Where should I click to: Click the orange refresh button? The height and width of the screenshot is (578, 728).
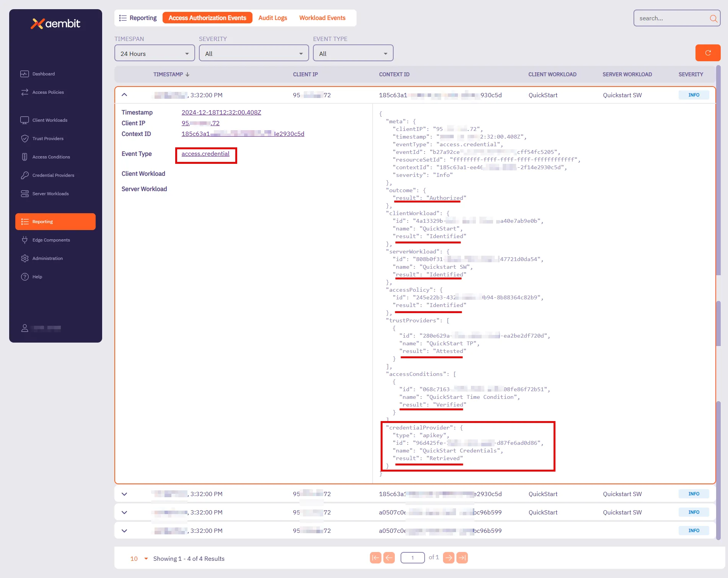pos(707,53)
